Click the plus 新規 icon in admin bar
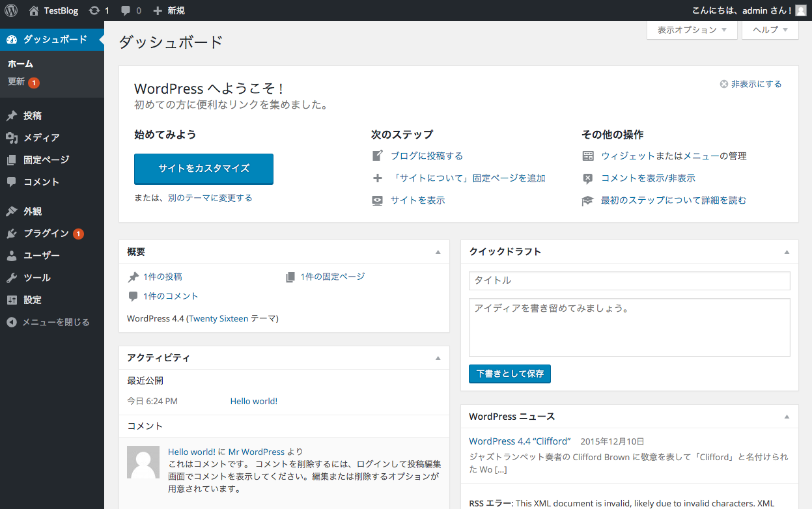The height and width of the screenshot is (509, 812). pos(158,10)
